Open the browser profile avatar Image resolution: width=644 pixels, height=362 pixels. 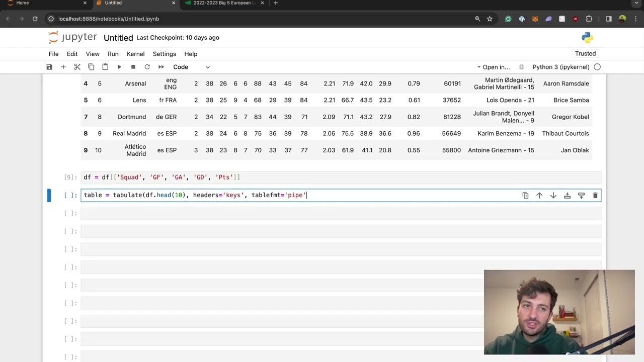click(622, 19)
